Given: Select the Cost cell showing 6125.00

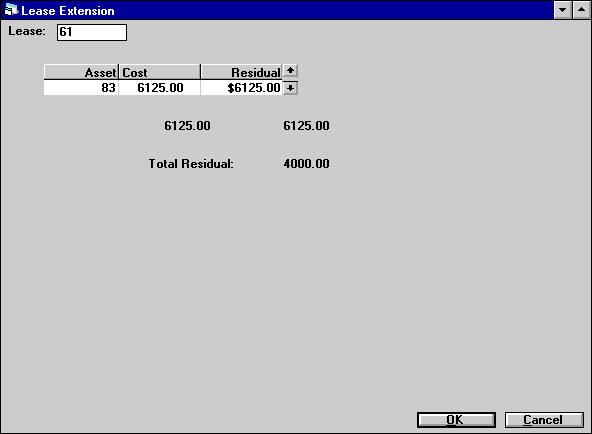Looking at the screenshot, I should click(160, 88).
